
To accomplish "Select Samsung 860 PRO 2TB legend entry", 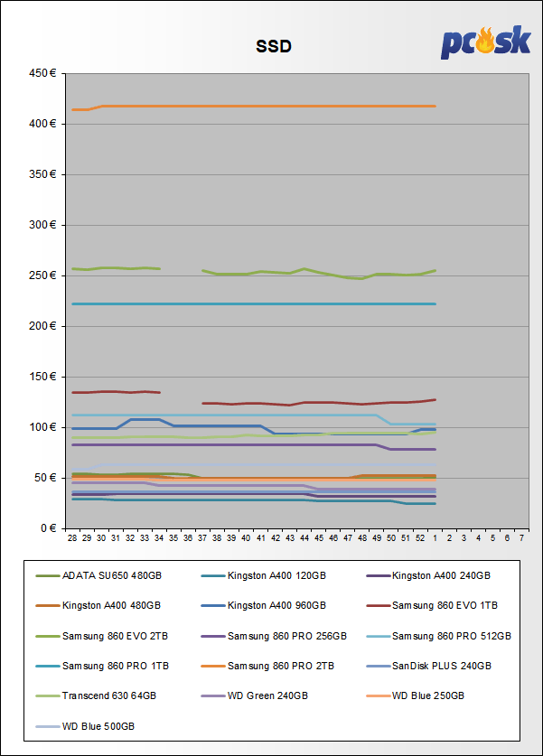I will [x=267, y=666].
